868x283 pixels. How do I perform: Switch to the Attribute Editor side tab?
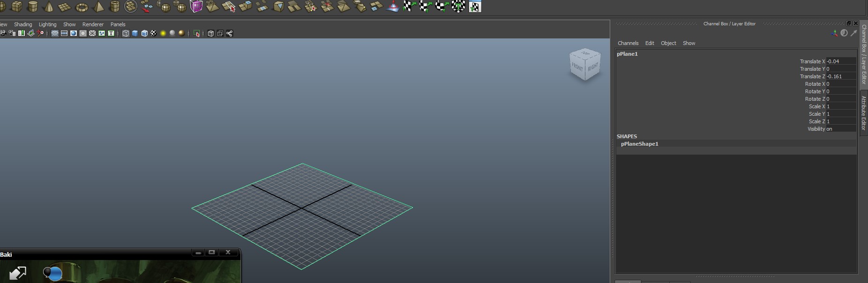(x=863, y=112)
